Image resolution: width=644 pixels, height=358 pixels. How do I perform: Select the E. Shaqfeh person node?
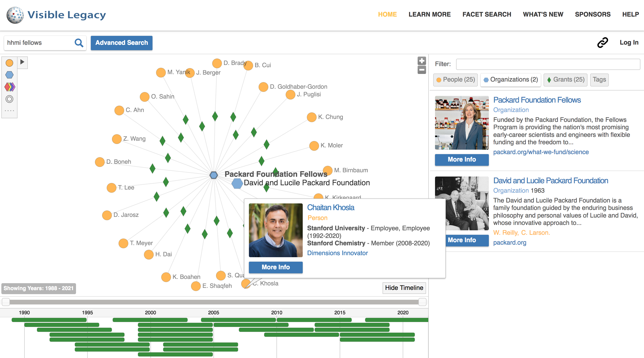coord(196,286)
